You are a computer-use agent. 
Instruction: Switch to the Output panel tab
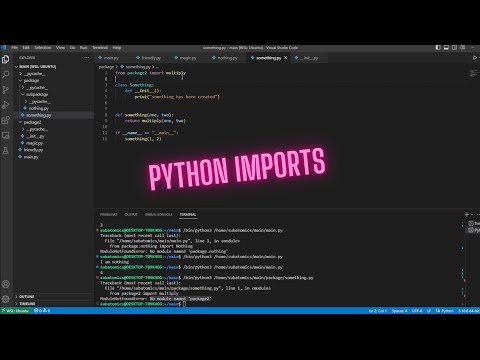(131, 214)
